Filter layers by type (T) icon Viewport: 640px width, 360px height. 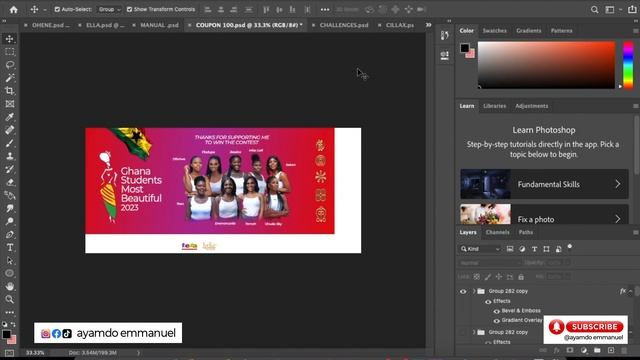pyautogui.click(x=534, y=249)
